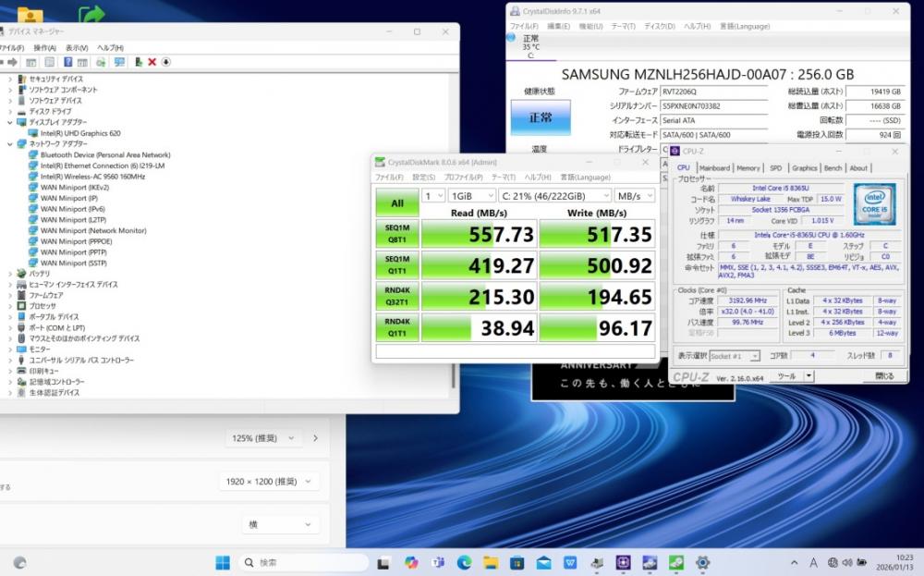
Task: Open the Settings gear icon in taskbar
Action: coord(703,562)
